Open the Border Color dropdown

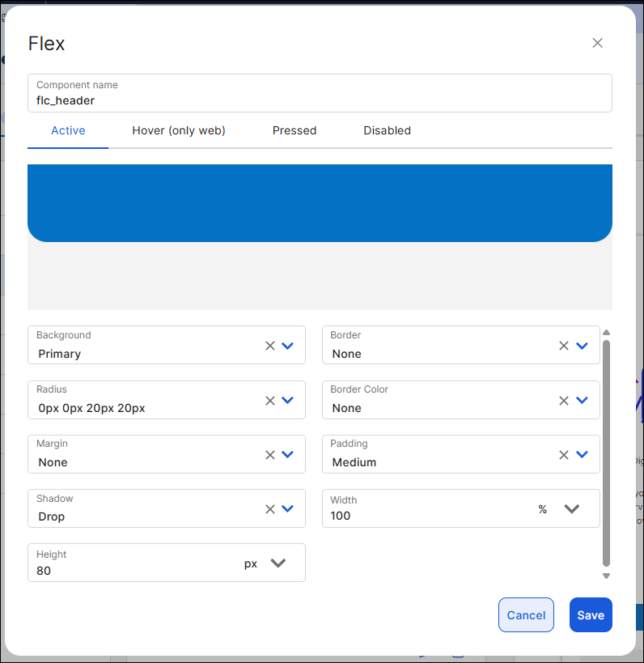(x=581, y=400)
